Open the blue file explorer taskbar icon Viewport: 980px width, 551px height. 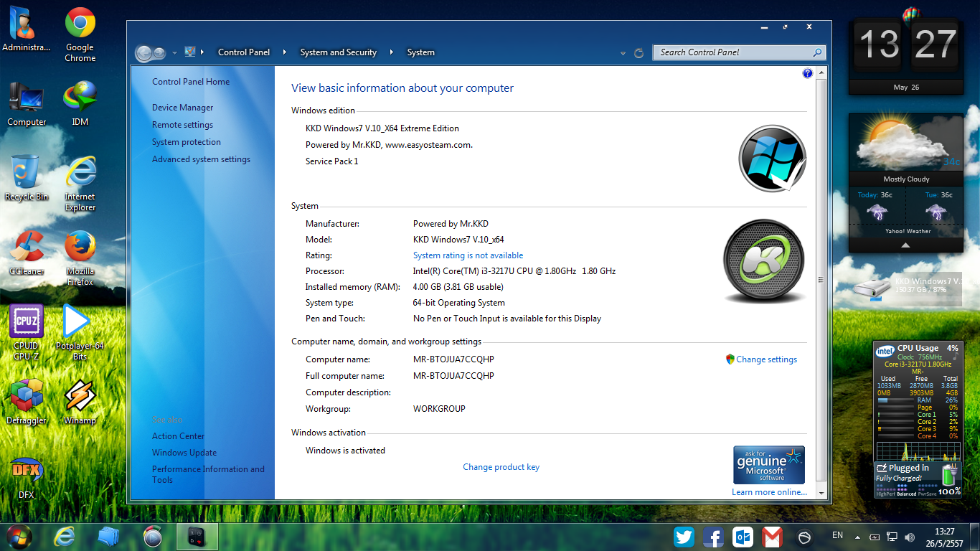108,537
